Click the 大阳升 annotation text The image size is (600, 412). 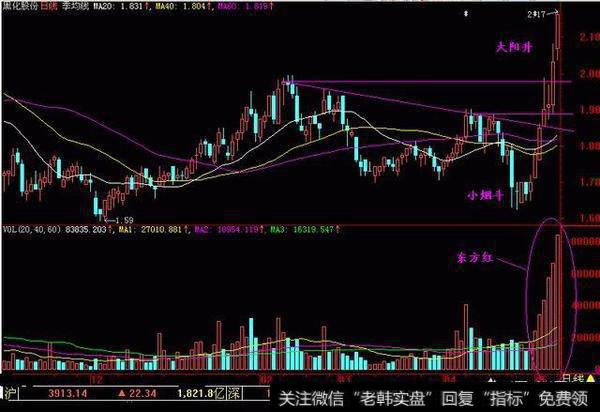516,47
